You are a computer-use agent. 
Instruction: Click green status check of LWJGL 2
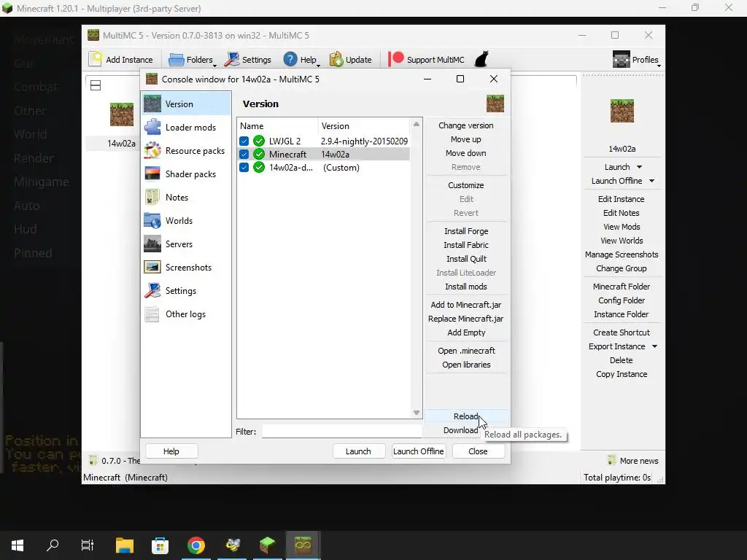pos(259,141)
